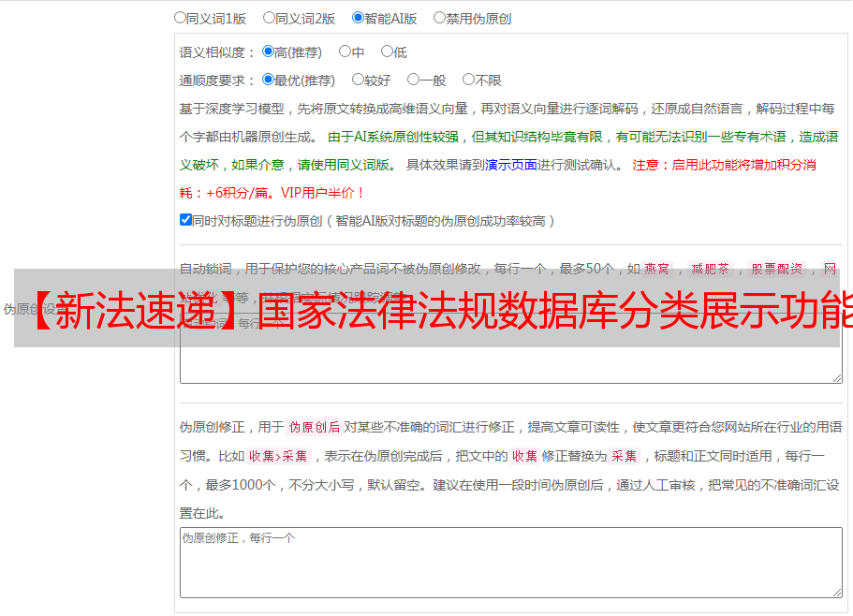Set 通顺度要求 to 最优(推荐)
This screenshot has width=853, height=616.
268,80
